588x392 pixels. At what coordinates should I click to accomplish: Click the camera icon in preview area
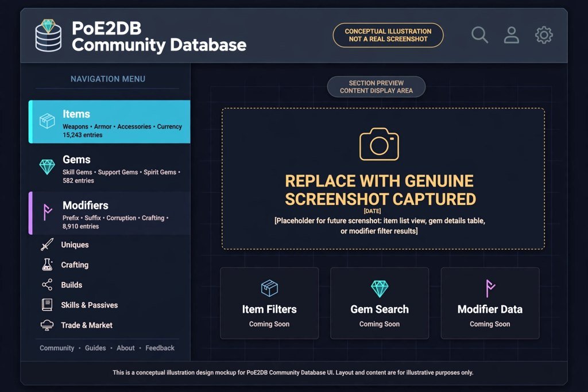pyautogui.click(x=379, y=144)
